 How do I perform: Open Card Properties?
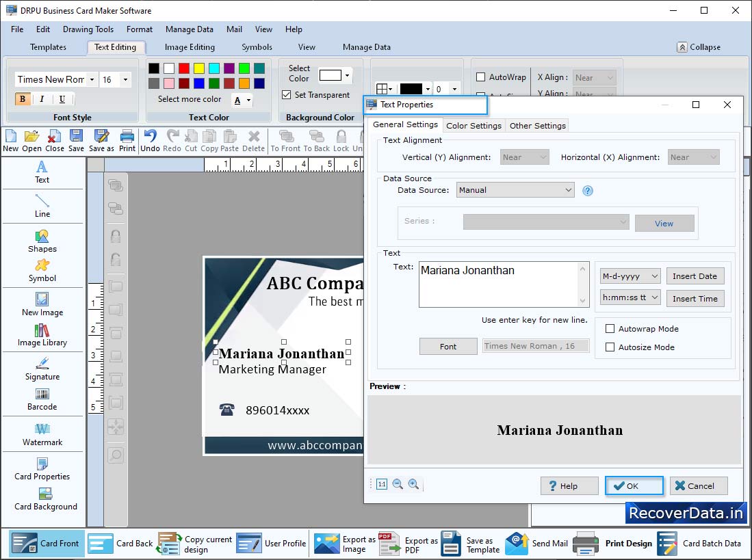pos(42,469)
